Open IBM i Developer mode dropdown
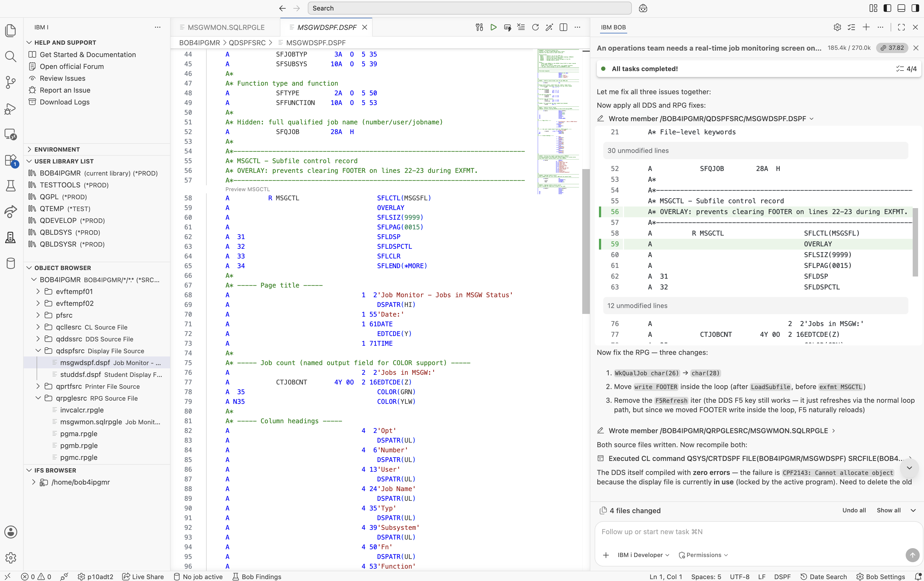The width and height of the screenshot is (924, 581). [x=643, y=555]
